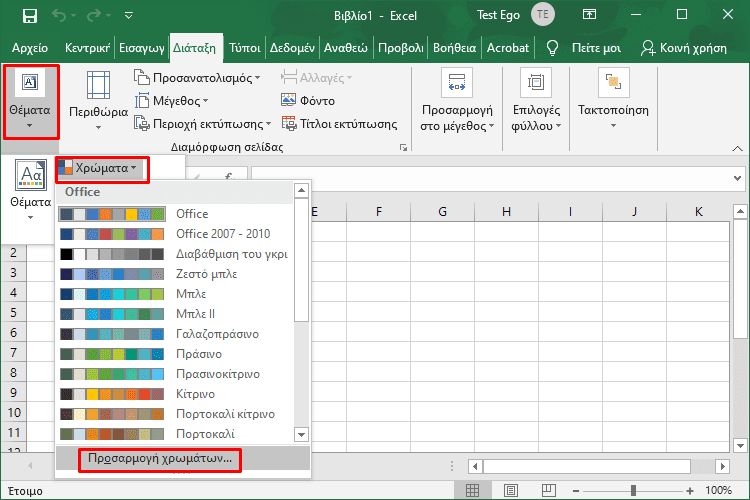Viewport: 750px width, 500px height.
Task: Click the Κοινή χρήση share button
Action: click(684, 48)
